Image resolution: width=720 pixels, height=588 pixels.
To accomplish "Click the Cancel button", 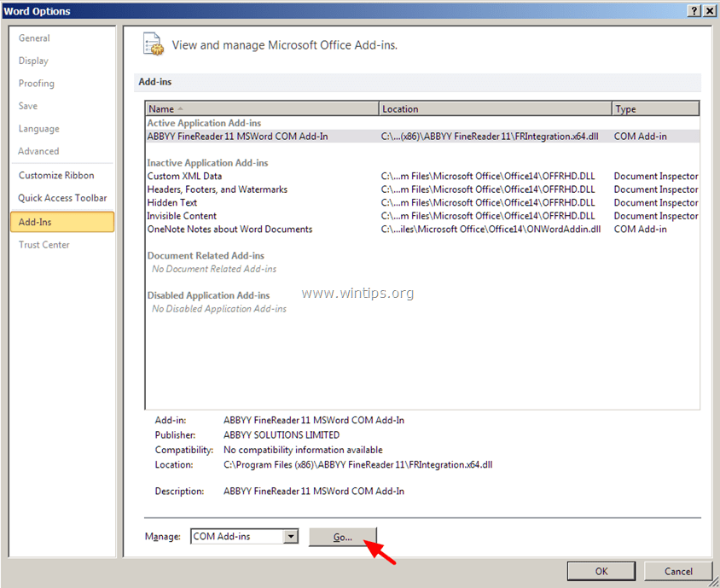I will point(678,571).
